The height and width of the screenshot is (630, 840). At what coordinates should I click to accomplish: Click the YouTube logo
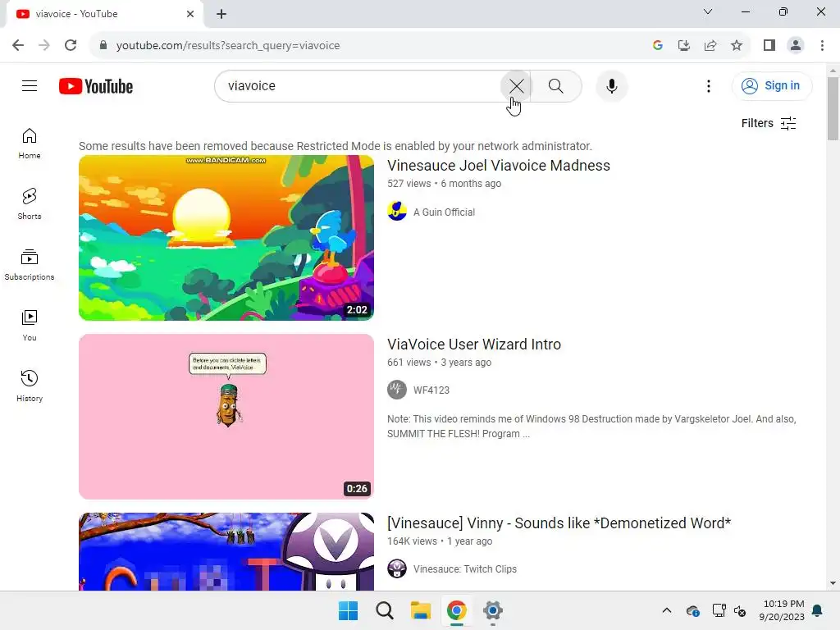pyautogui.click(x=96, y=86)
